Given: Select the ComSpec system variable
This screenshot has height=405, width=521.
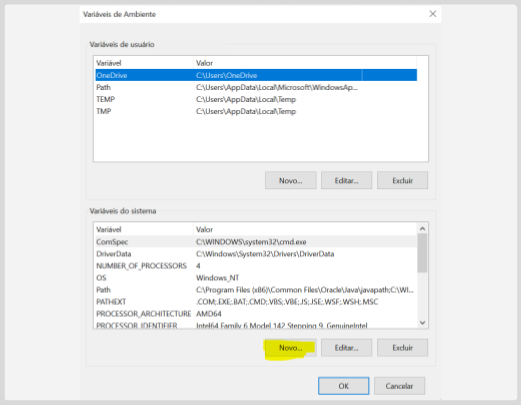Looking at the screenshot, I should tap(256, 242).
